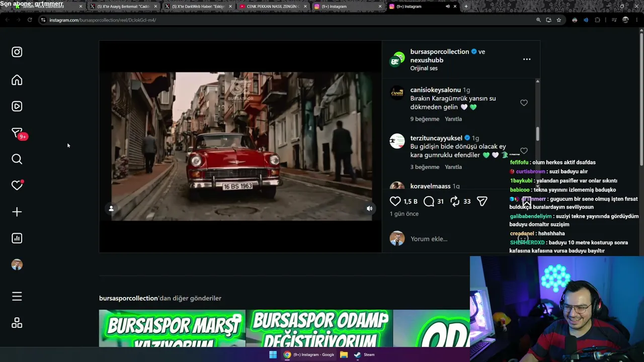
Task: Bookmark this page with the star icon
Action: coord(558,20)
